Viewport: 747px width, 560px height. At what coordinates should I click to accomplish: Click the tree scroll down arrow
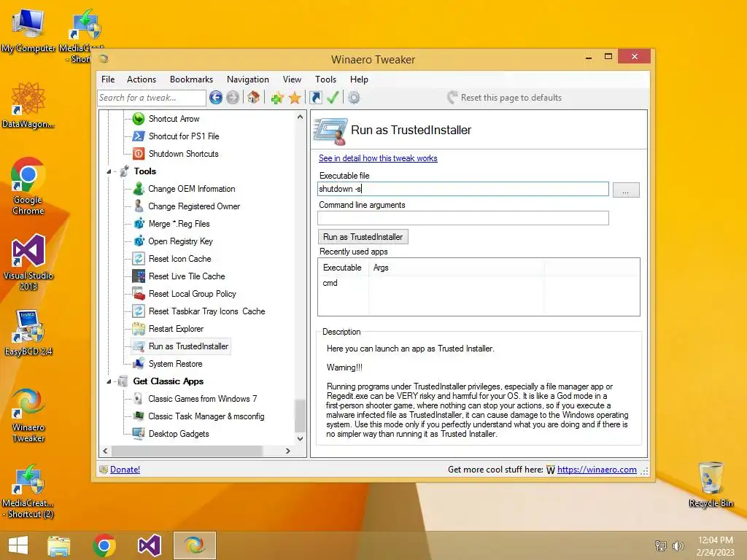300,438
